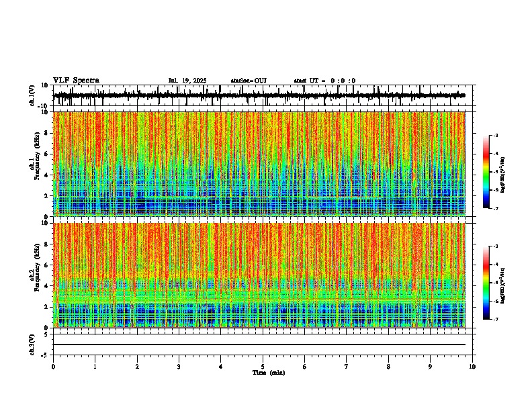The image size is (532, 411).
Task: Click the time axis tick label '5'
Action: (263, 367)
